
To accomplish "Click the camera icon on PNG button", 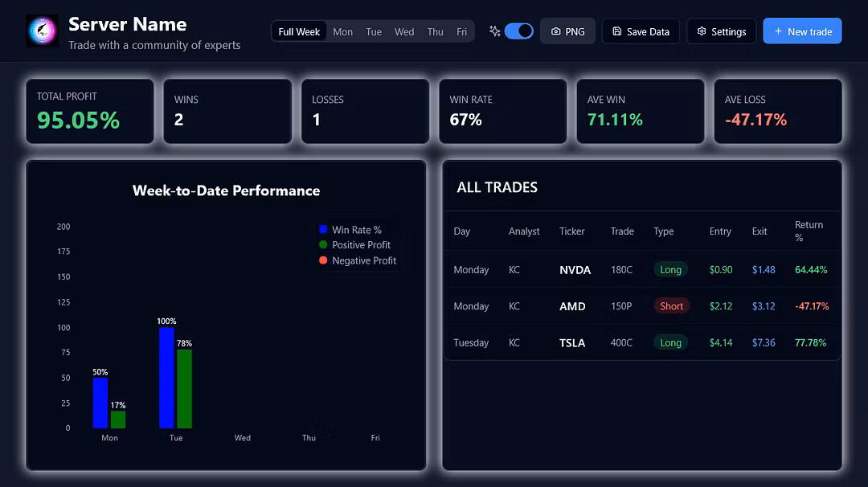I will 555,32.
